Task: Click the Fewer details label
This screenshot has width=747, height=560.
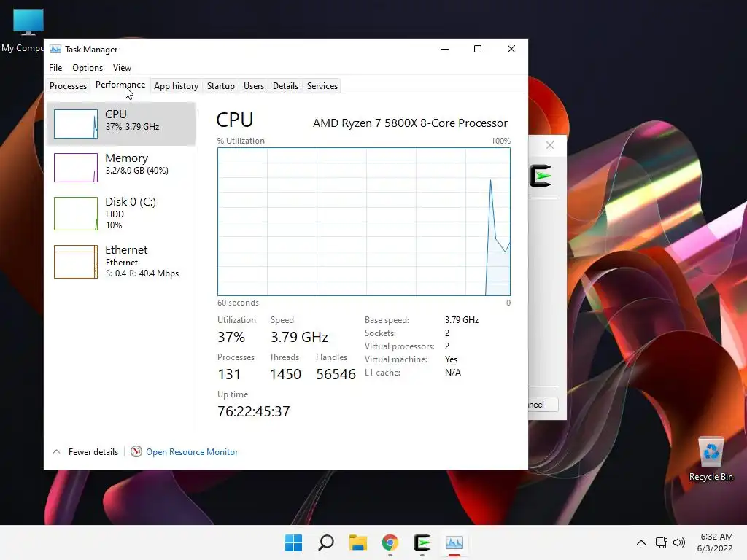Action: [93, 452]
